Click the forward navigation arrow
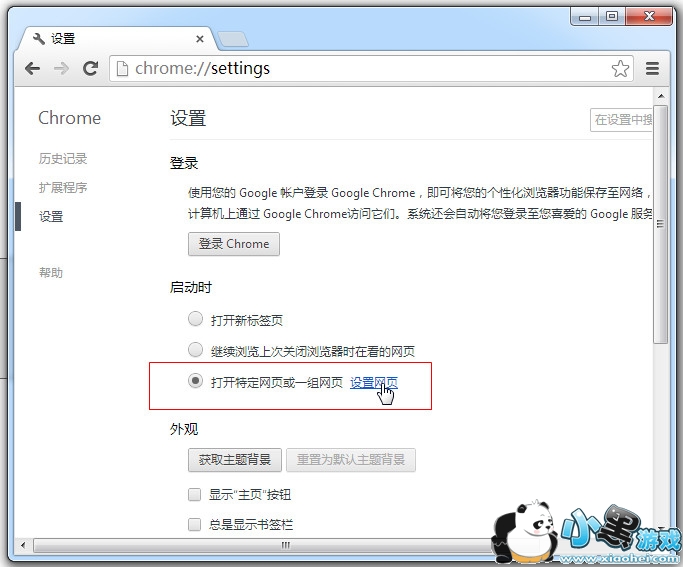 point(61,68)
